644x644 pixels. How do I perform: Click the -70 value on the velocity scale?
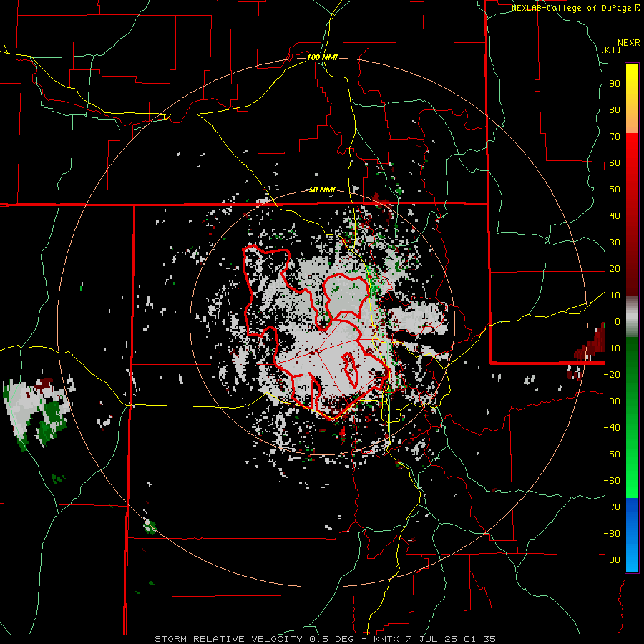[x=612, y=507]
